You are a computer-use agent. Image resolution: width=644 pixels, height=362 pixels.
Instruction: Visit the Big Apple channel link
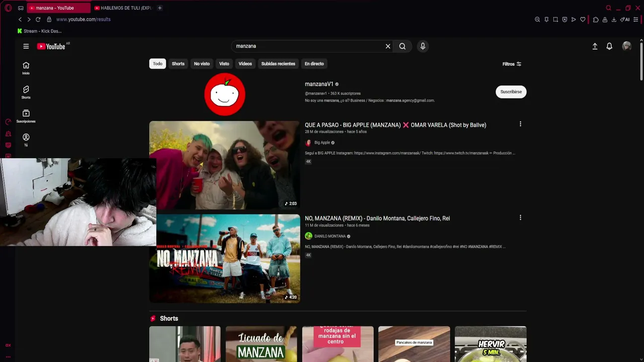[x=322, y=143]
